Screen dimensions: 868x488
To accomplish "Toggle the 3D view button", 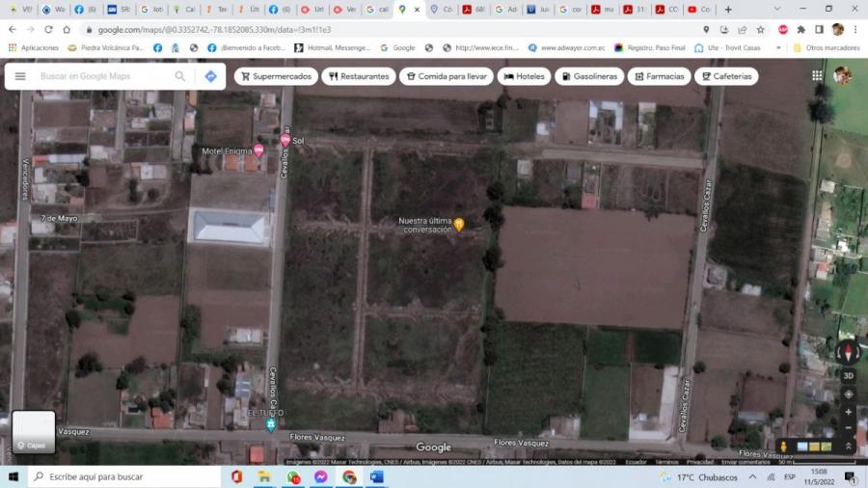I will [848, 376].
